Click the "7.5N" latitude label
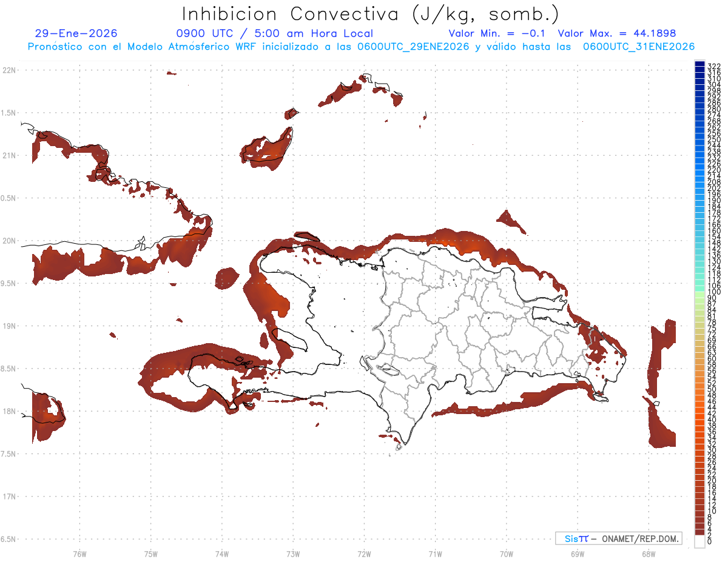The image size is (728, 562). 9,454
